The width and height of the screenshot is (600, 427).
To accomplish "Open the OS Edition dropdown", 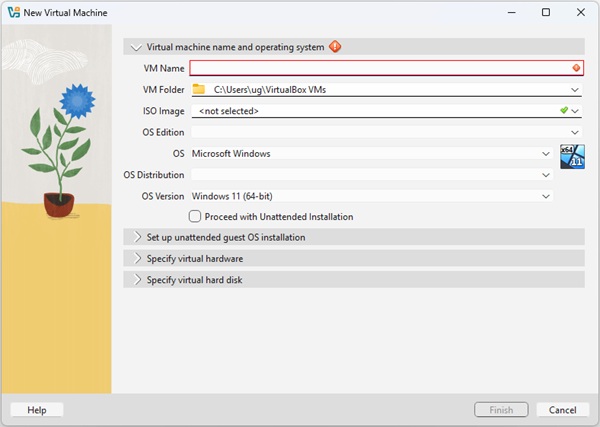I will (x=575, y=132).
